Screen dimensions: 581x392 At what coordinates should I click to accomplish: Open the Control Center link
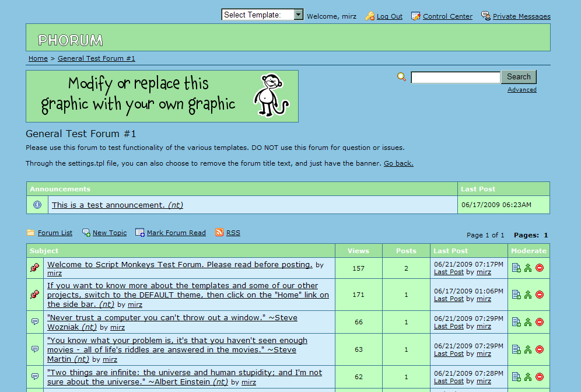(x=447, y=16)
